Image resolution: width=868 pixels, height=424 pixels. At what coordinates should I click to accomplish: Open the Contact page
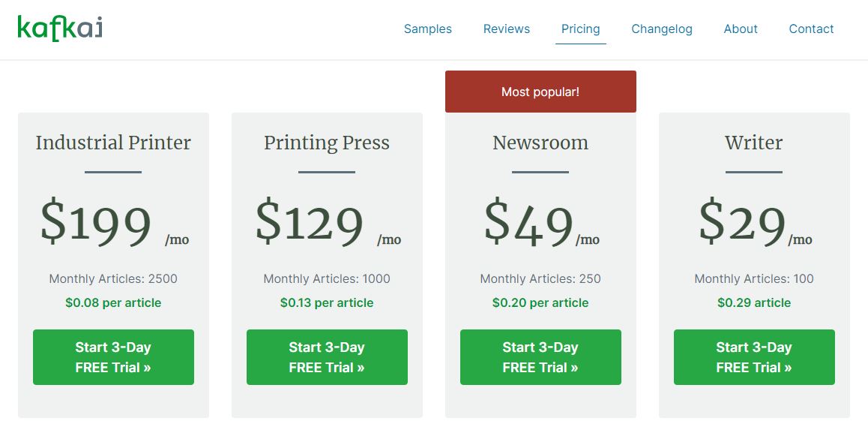(x=811, y=29)
